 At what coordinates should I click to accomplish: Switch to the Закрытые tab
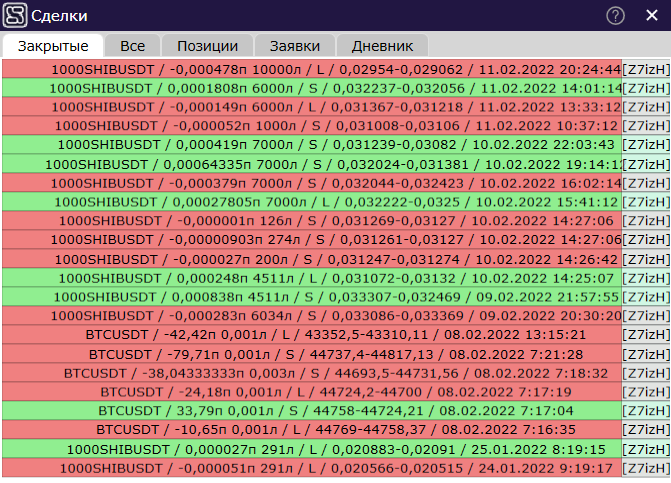click(x=53, y=46)
